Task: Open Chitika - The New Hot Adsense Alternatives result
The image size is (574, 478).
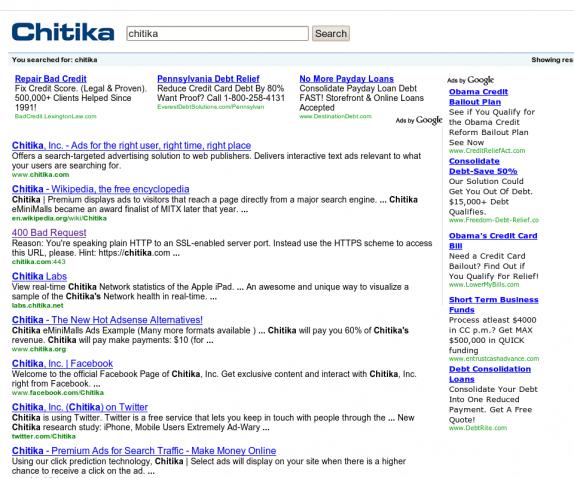Action: click(x=107, y=320)
